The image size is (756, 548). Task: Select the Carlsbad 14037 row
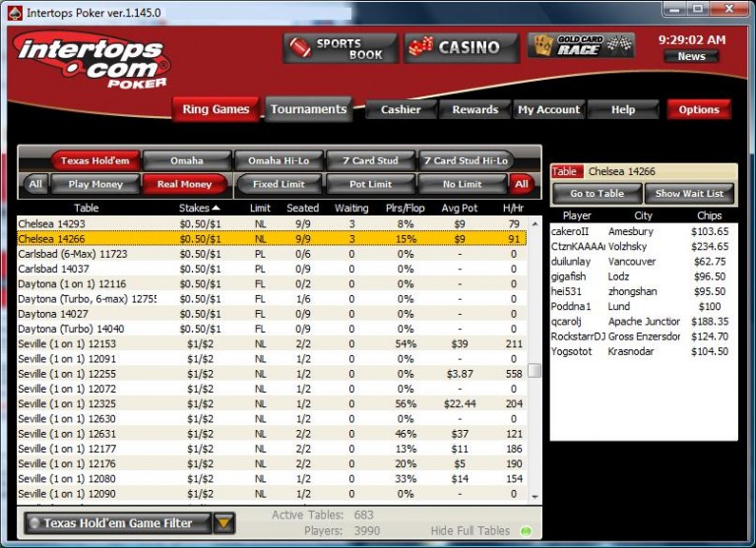[x=272, y=269]
